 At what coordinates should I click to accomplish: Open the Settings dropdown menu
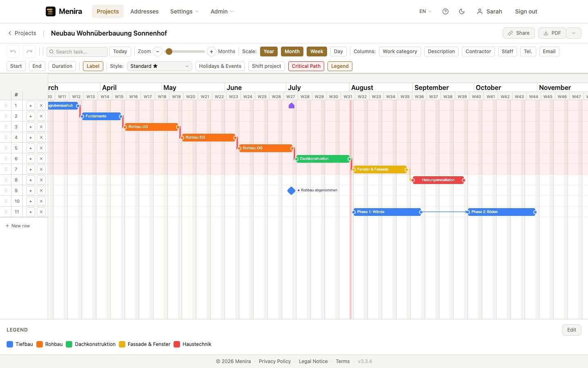pos(184,11)
